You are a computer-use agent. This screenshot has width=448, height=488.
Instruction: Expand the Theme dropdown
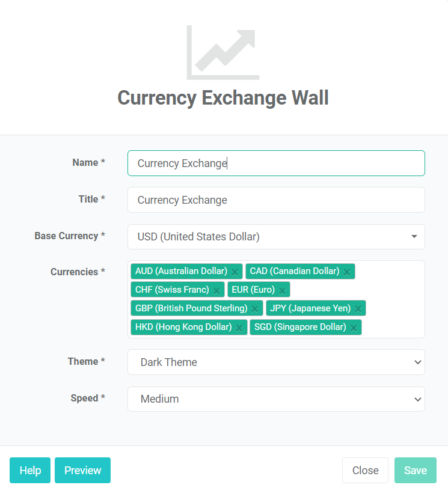pos(276,362)
